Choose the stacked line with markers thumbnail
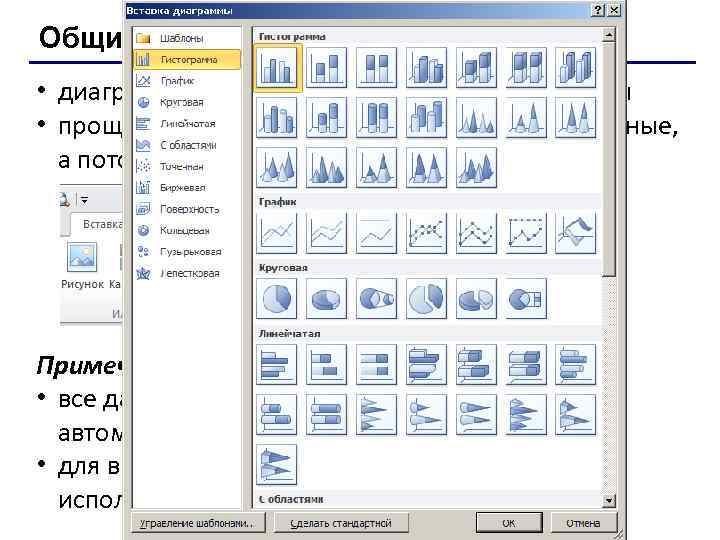 point(476,233)
